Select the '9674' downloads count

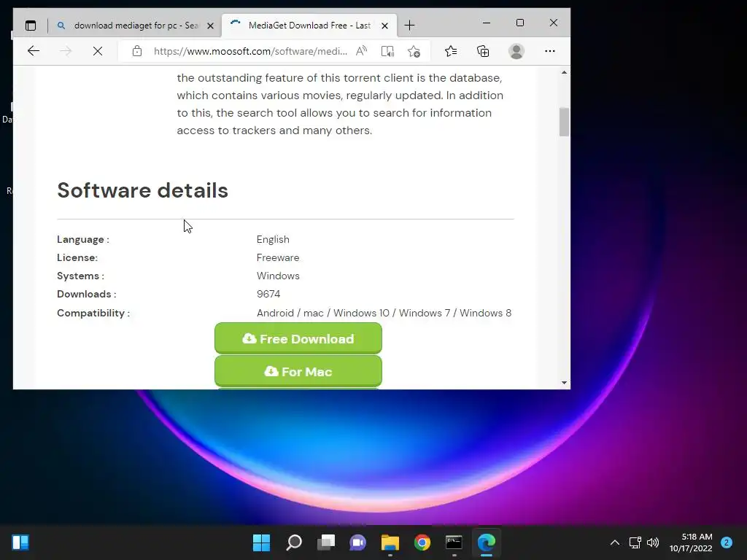click(x=268, y=294)
